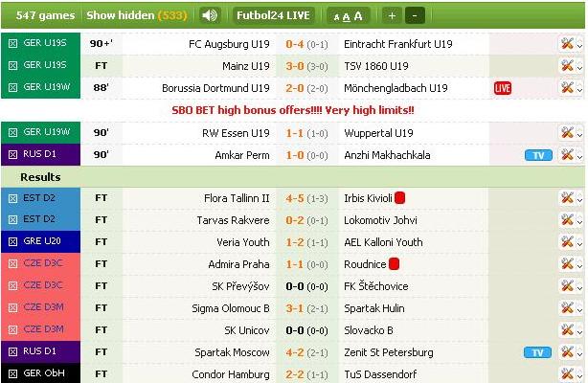The width and height of the screenshot is (588, 383).
Task: Click TV icon for Spartak Moscow vs Zenit
Action: 538,352
